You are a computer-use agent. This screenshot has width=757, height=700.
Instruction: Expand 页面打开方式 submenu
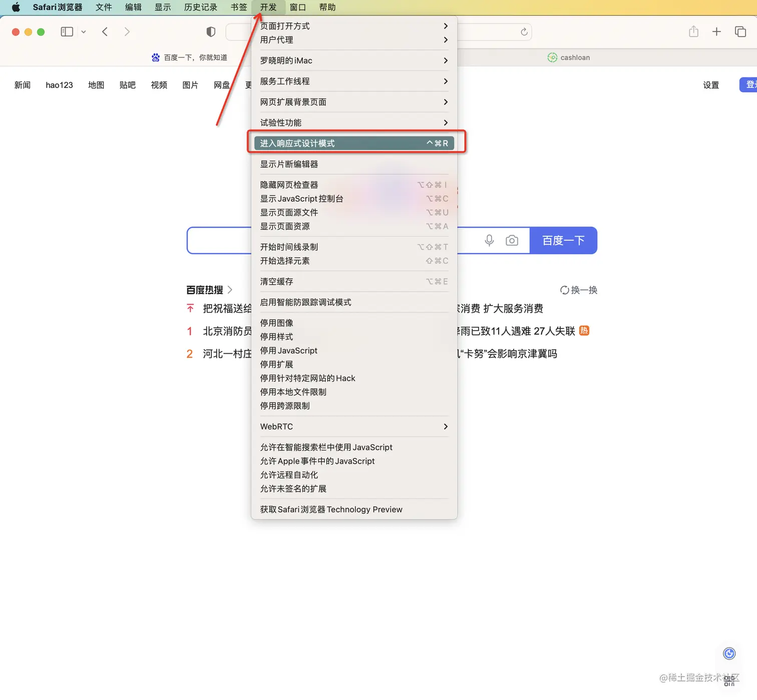[354, 26]
